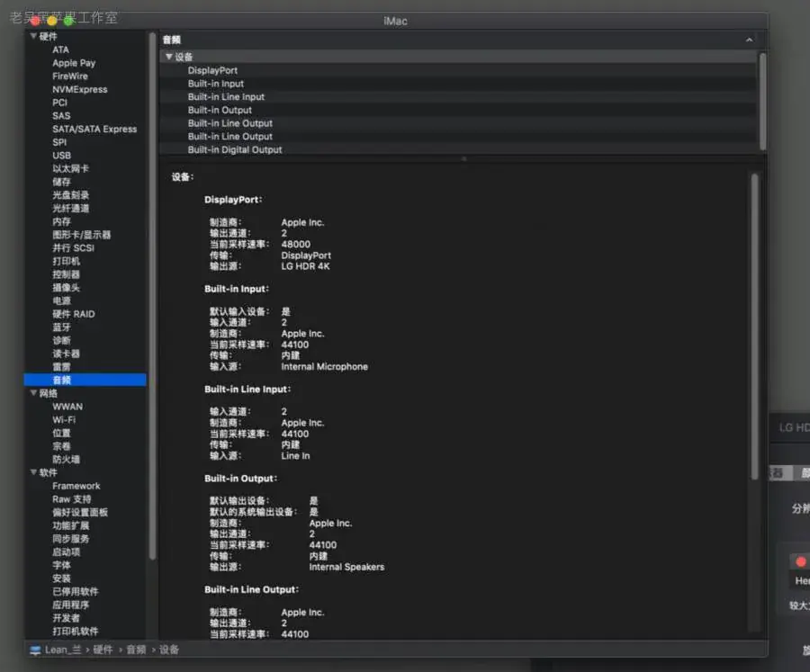Select 控制器 in the sidebar
Screen dimensions: 810x672
tap(66, 274)
